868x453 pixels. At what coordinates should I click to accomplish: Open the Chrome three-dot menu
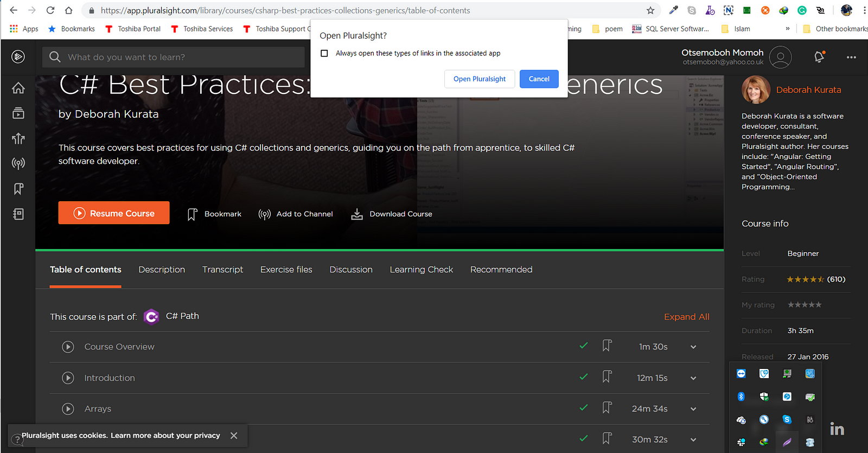(864, 10)
